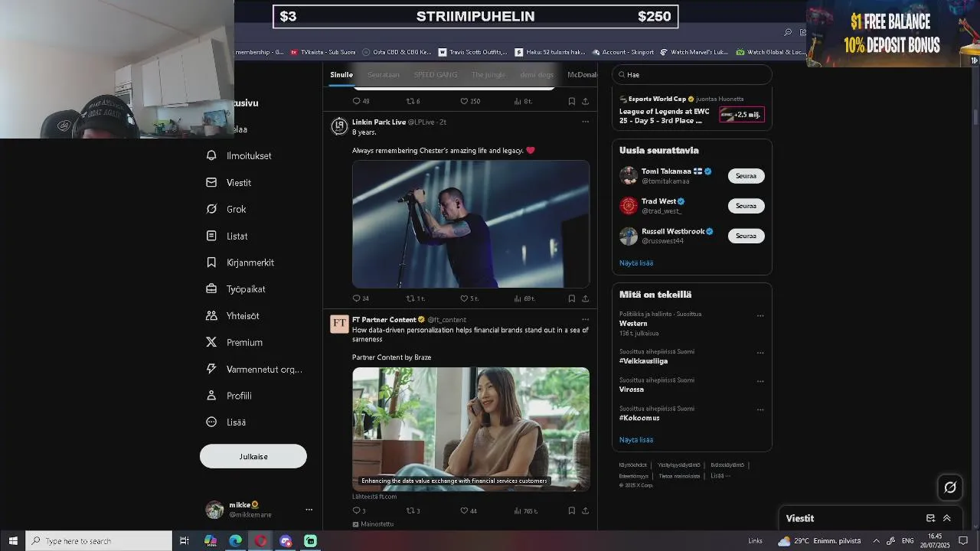Open more options on Linkin Park post
Image resolution: width=980 pixels, height=551 pixels.
coord(586,122)
